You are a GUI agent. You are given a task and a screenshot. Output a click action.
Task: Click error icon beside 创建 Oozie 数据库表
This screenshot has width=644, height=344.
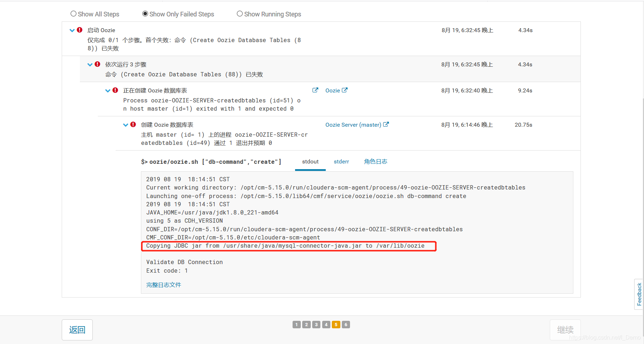tap(133, 125)
